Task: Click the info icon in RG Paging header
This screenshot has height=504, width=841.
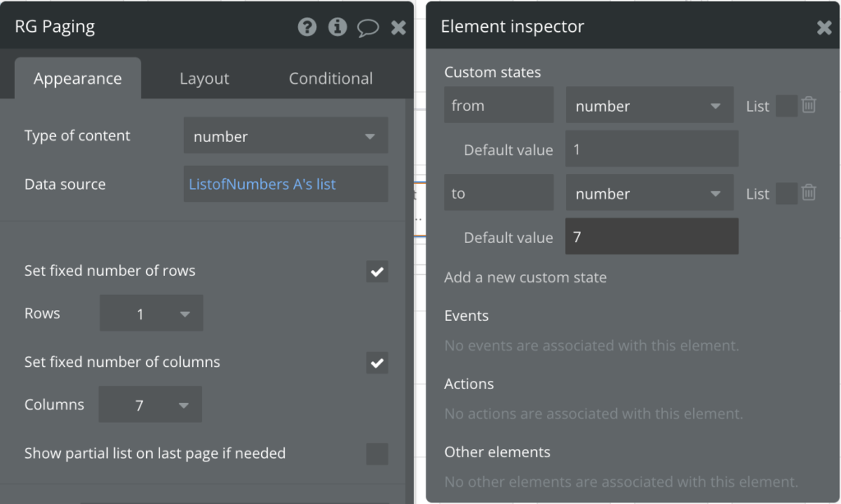Action: (338, 27)
